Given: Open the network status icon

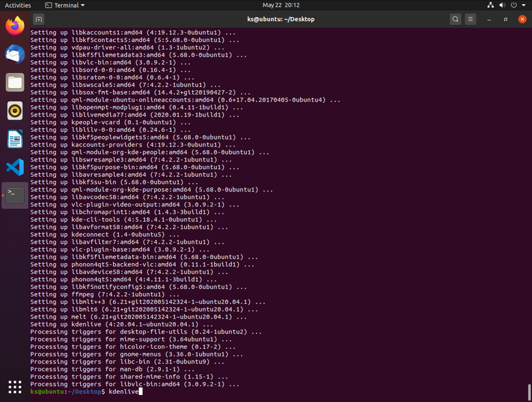Looking at the screenshot, I should click(491, 5).
